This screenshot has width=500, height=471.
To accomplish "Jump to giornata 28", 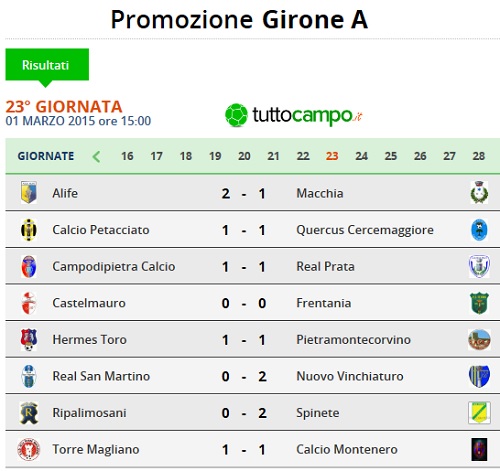I will [478, 156].
